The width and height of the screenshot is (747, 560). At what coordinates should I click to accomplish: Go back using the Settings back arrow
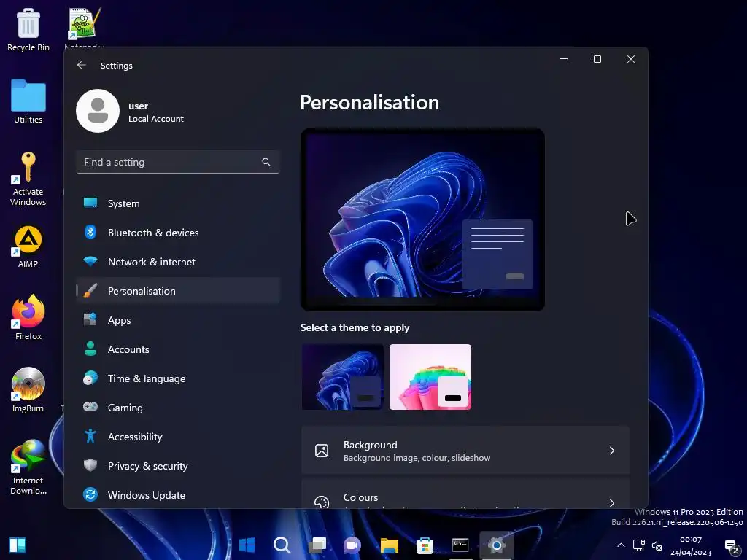coord(82,65)
